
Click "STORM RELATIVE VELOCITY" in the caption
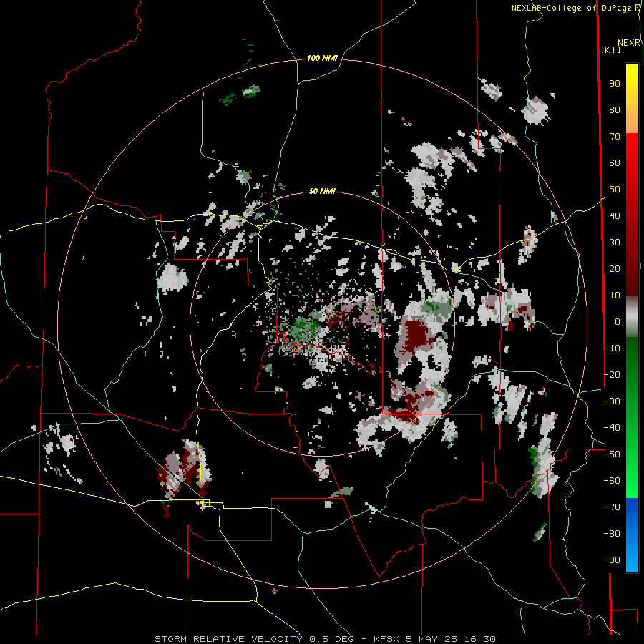click(228, 639)
